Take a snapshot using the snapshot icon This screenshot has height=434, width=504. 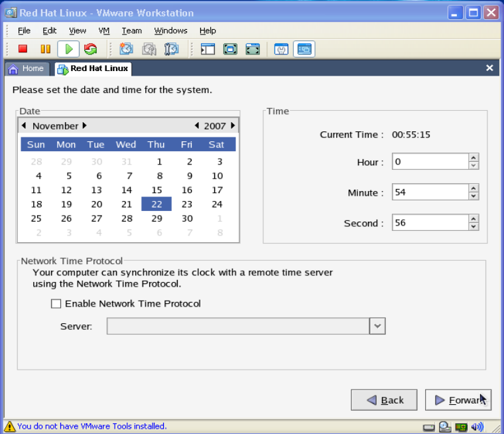126,48
